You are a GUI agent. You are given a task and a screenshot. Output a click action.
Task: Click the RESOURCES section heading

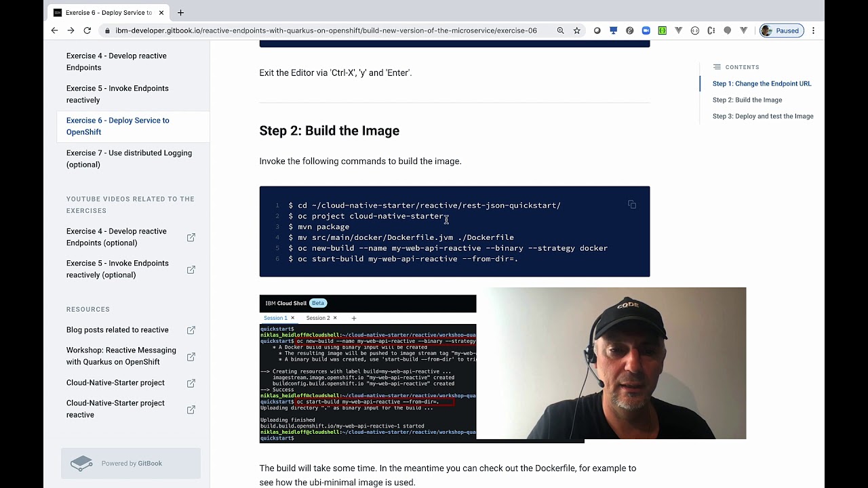88,310
